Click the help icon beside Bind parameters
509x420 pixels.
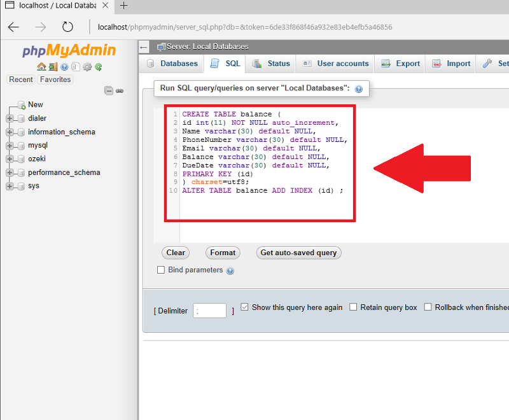pyautogui.click(x=230, y=270)
